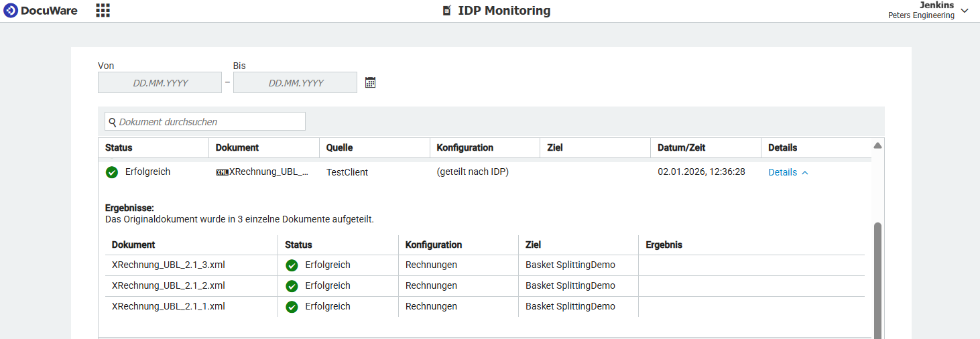The width and height of the screenshot is (980, 339).
Task: Open XRechnung_UBL_2.1_2.xml document entry
Action: (168, 286)
